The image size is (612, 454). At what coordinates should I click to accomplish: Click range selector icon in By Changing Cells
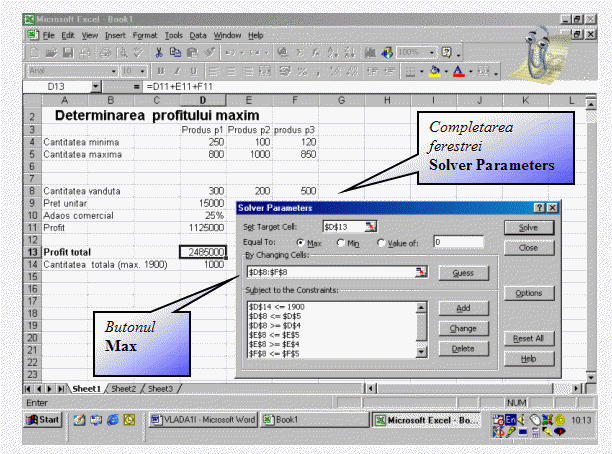point(421,271)
